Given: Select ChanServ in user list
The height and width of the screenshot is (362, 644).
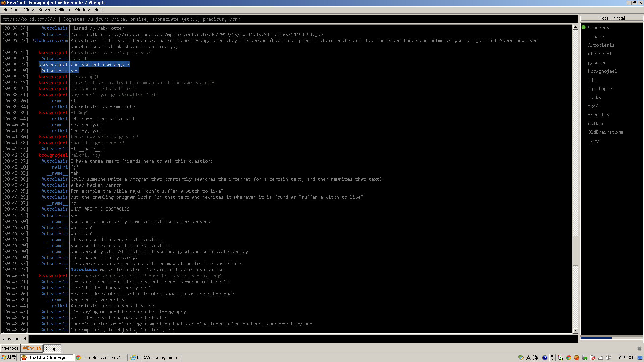Looking at the screenshot, I should click(598, 27).
